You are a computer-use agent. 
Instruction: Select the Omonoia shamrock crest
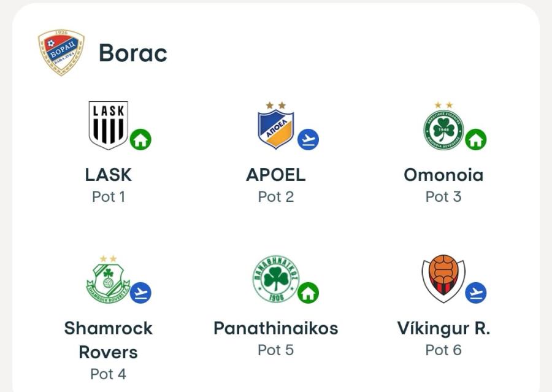click(x=443, y=126)
